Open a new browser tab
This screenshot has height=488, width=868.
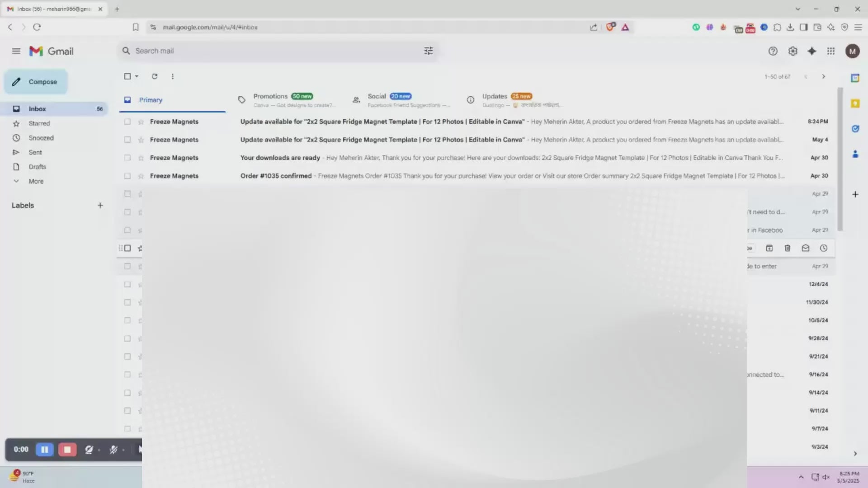(117, 9)
